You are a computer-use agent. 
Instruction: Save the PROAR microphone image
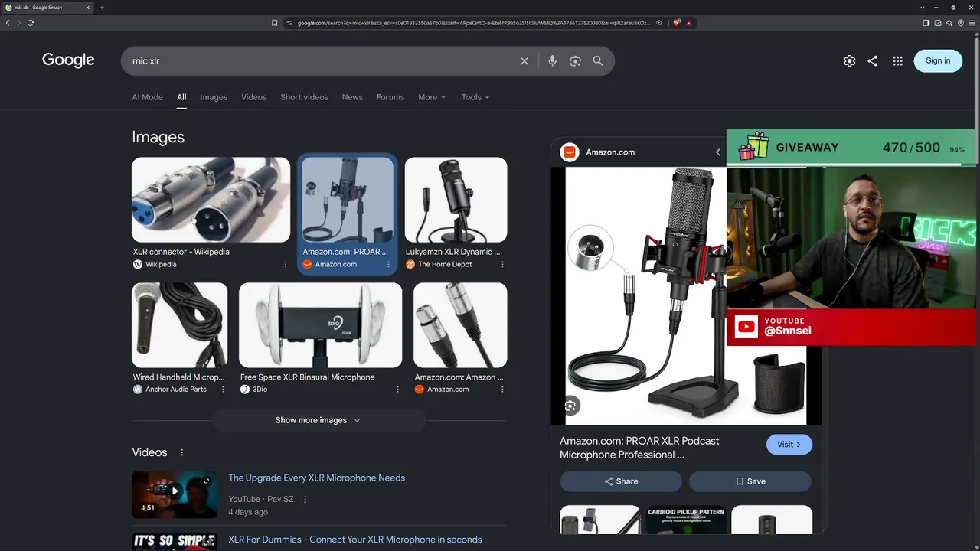coord(750,481)
